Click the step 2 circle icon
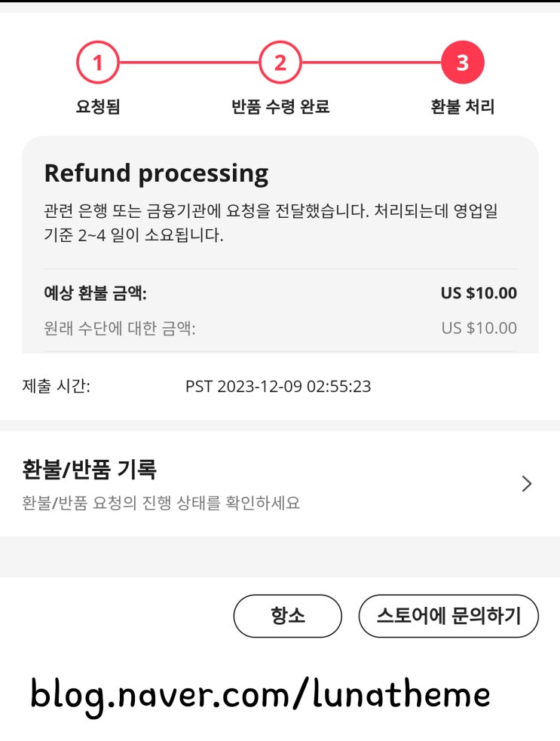560x741 pixels. pos(280,63)
